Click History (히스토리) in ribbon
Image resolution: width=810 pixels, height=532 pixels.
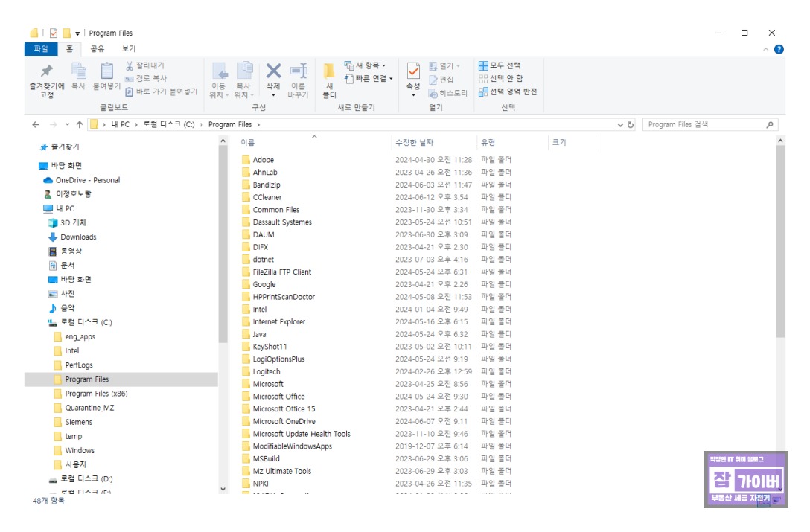pyautogui.click(x=448, y=93)
